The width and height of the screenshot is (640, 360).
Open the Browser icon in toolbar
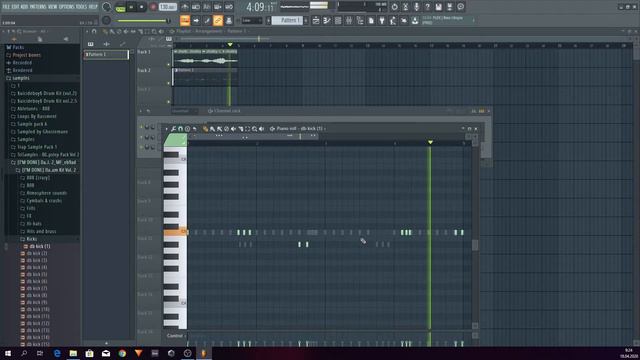coord(360,20)
